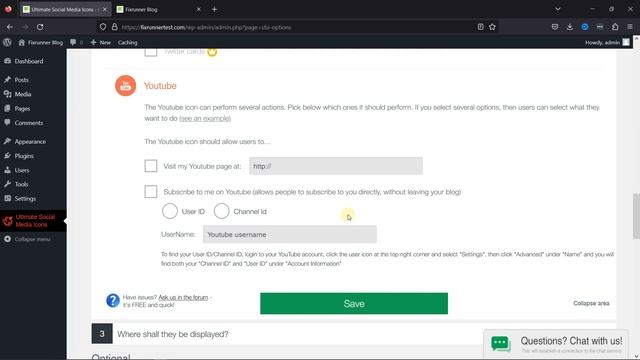Open the comments bubble in admin bar
640x360 pixels.
click(x=76, y=42)
